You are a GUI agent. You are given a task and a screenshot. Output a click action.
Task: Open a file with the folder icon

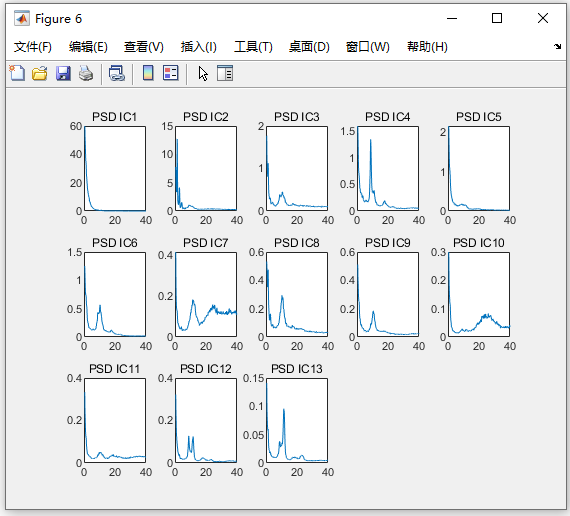click(40, 73)
